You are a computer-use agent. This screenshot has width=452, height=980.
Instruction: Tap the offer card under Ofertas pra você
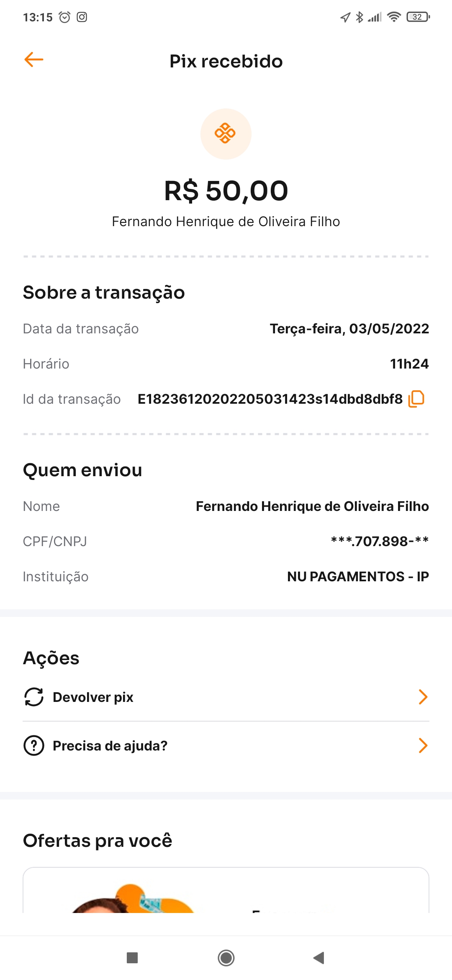[x=226, y=892]
